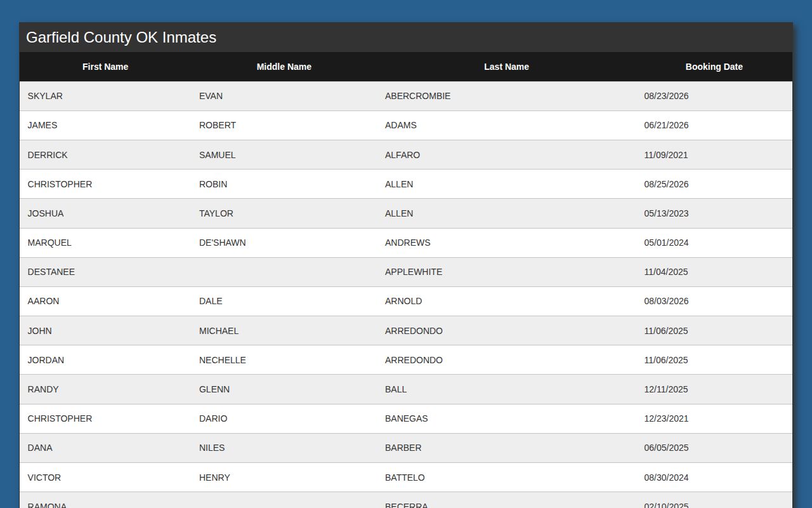
Task: Click last name ARNOLD
Action: point(403,301)
